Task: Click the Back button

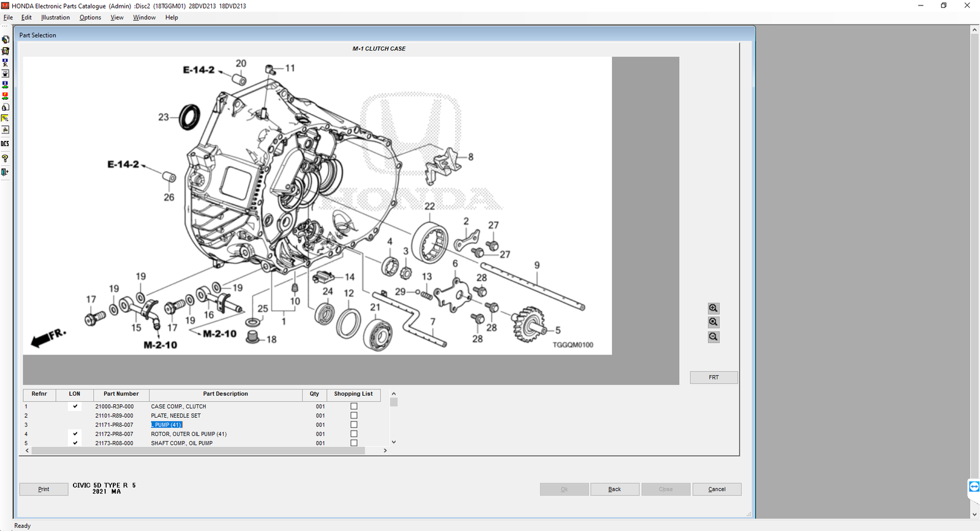Action: (614, 489)
